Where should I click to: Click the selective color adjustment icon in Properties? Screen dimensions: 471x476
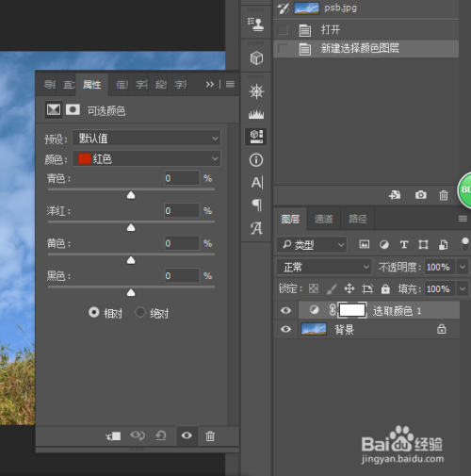pos(54,110)
